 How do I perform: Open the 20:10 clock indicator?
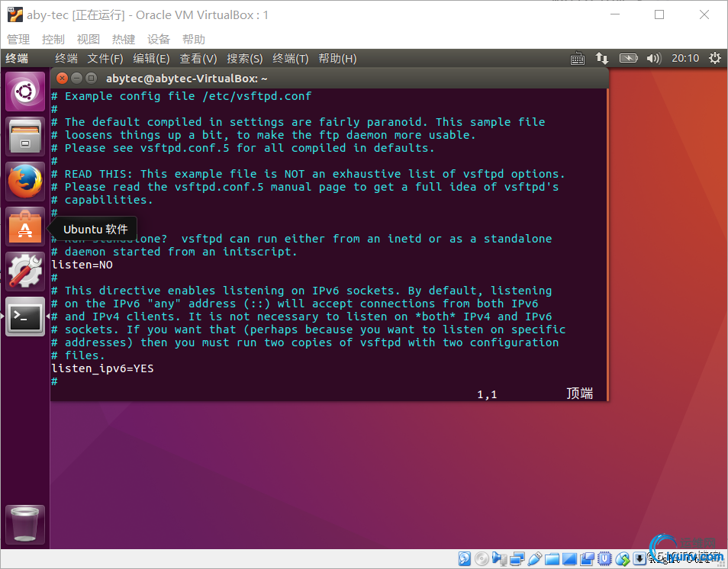point(685,58)
